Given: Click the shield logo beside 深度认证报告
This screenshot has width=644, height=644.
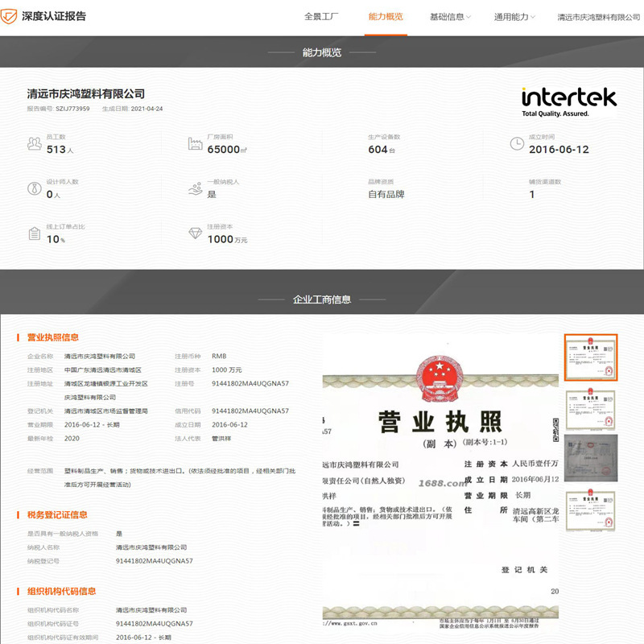Looking at the screenshot, I should tap(9, 16).
